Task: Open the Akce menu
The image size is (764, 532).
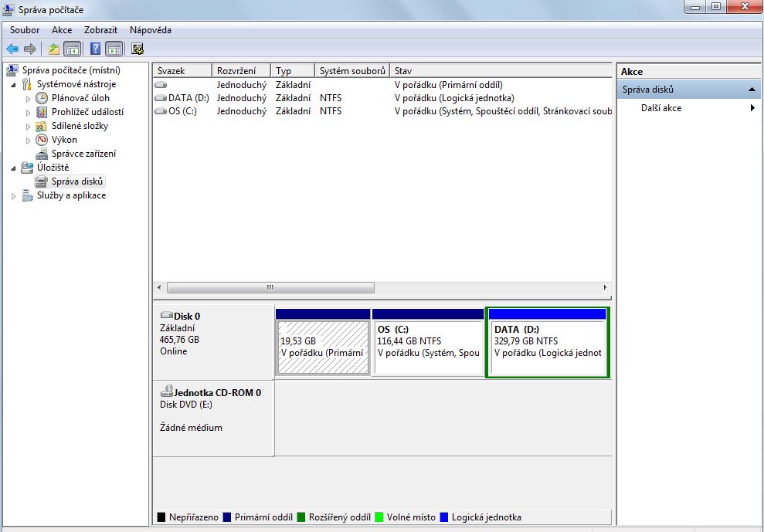Action: [62, 30]
